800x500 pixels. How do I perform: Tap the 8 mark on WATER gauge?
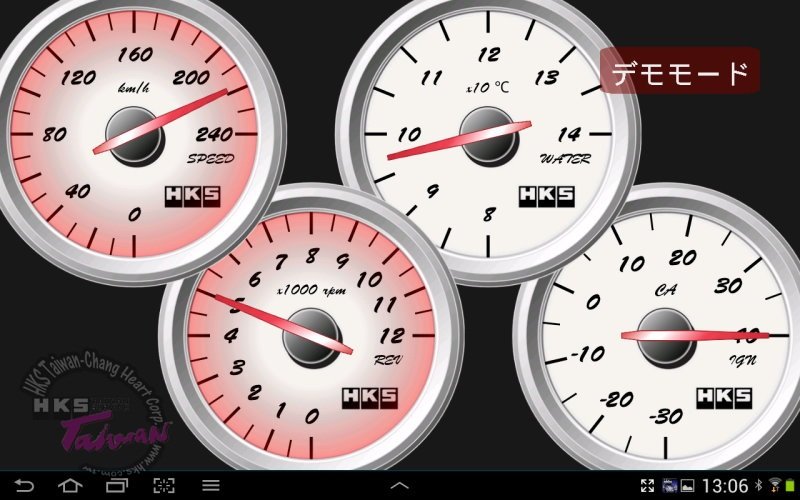489,214
